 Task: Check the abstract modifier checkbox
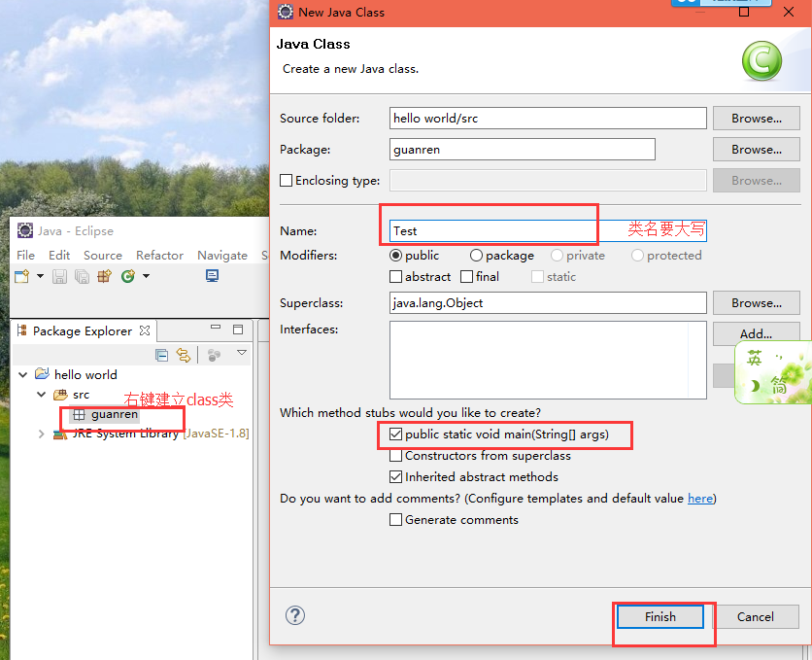click(395, 277)
